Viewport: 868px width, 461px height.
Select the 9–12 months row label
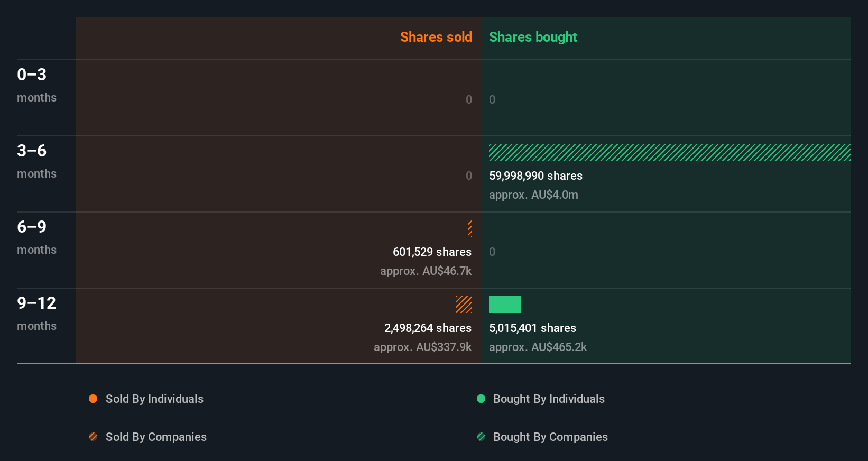[x=36, y=313]
